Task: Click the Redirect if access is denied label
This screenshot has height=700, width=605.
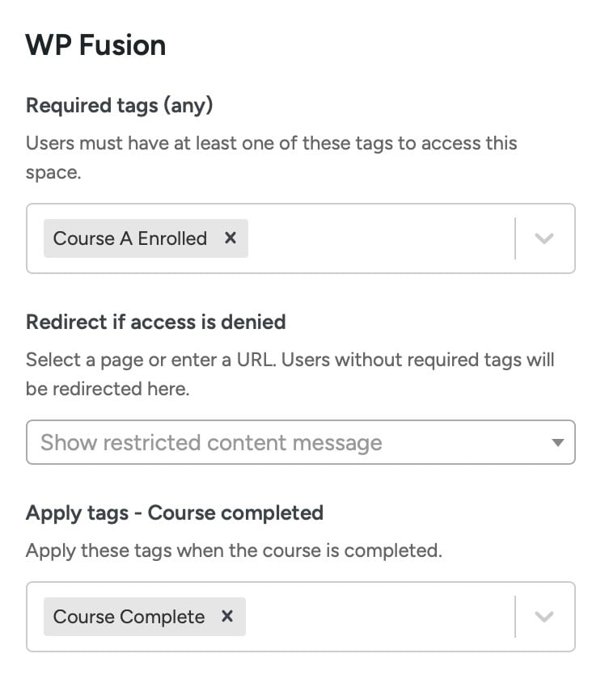Action: pyautogui.click(x=155, y=322)
